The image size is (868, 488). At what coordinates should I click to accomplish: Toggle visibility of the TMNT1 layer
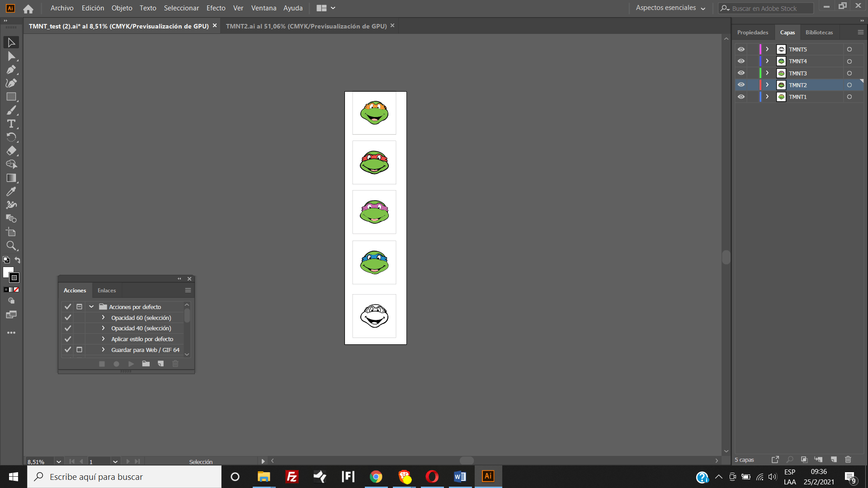coord(741,97)
